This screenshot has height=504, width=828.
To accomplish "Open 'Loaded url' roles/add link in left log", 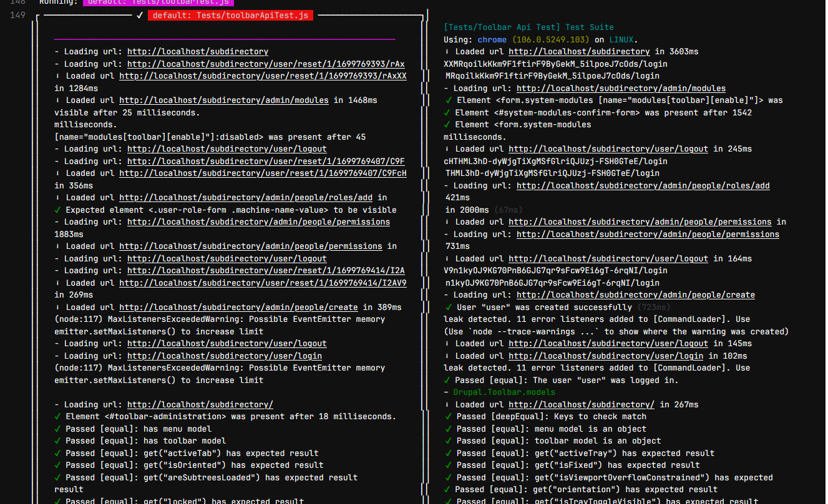I will 246,198.
